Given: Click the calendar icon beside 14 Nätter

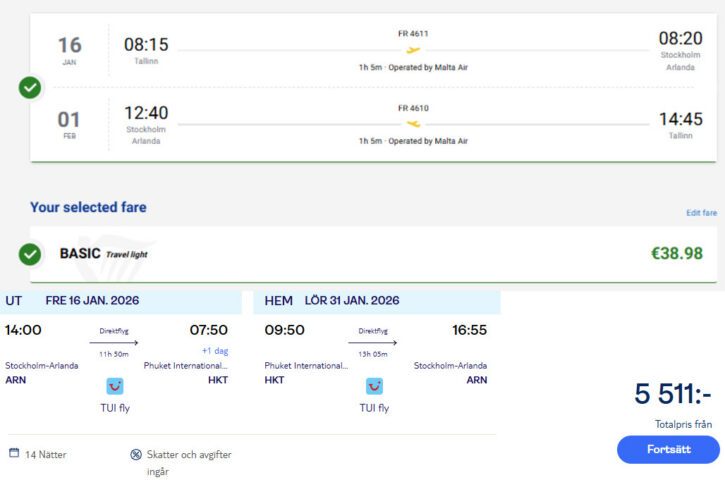Looking at the screenshot, I should (x=14, y=453).
